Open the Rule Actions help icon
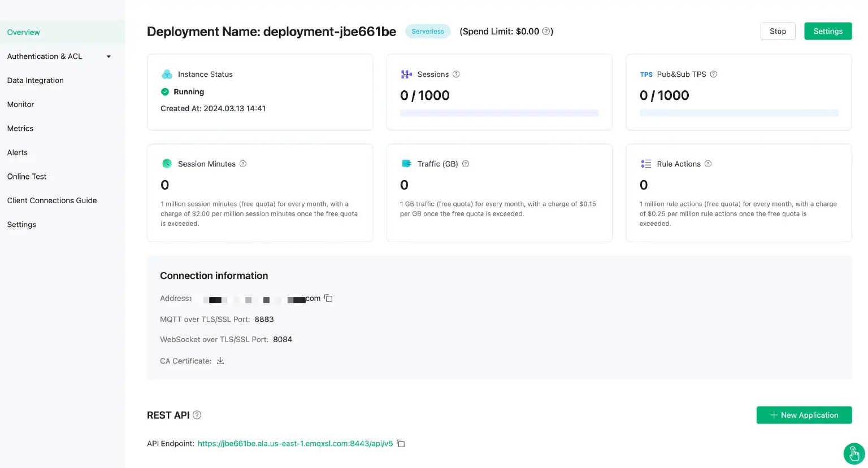Image resolution: width=868 pixels, height=468 pixels. click(708, 164)
